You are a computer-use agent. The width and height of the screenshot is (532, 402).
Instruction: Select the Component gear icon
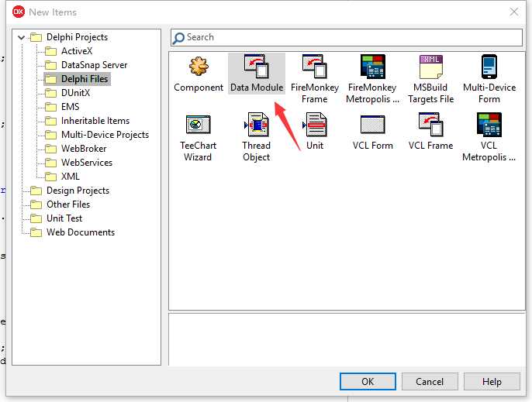coord(199,66)
